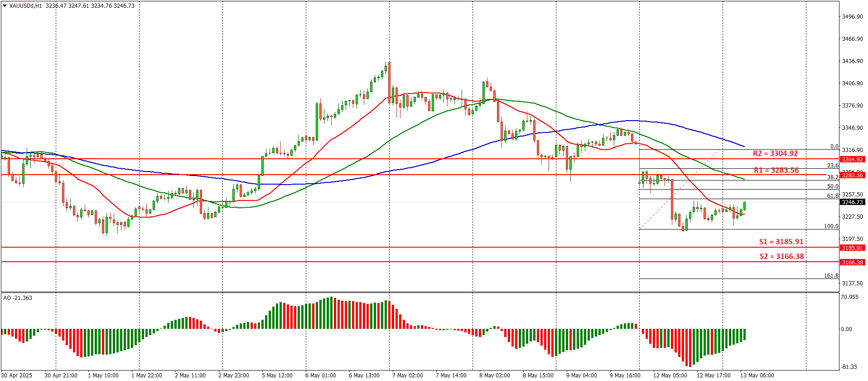Click the red 3185.91 price axis tag
The width and height of the screenshot is (868, 381).
(852, 248)
